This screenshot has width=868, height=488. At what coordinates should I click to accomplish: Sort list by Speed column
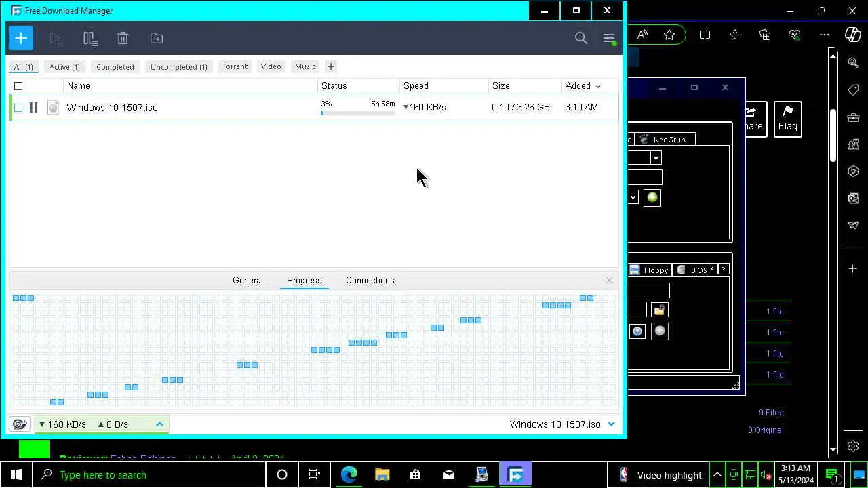416,86
